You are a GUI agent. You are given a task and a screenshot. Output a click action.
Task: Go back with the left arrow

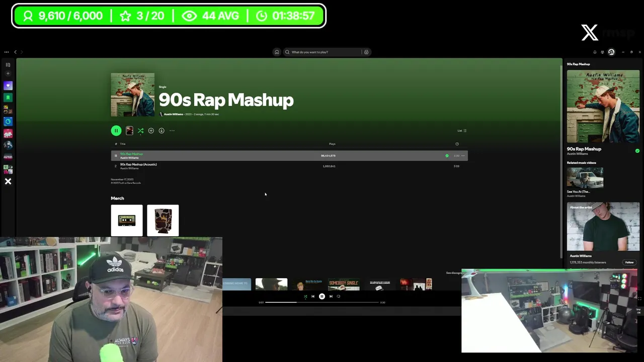[x=15, y=52]
